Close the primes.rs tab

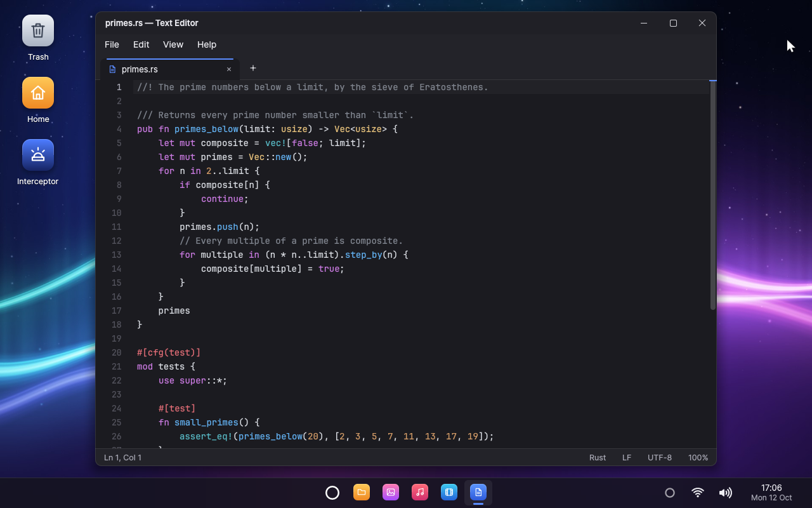[229, 69]
